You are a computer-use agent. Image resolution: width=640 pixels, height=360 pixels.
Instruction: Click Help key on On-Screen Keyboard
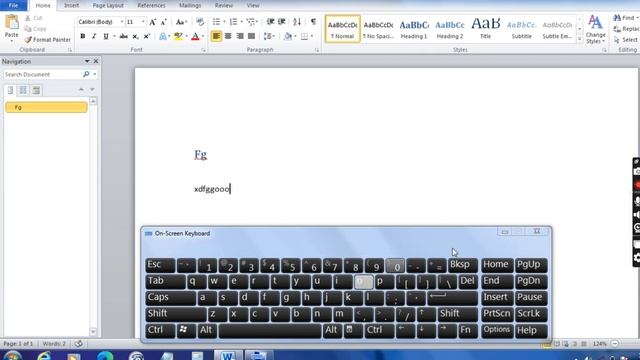click(x=531, y=330)
